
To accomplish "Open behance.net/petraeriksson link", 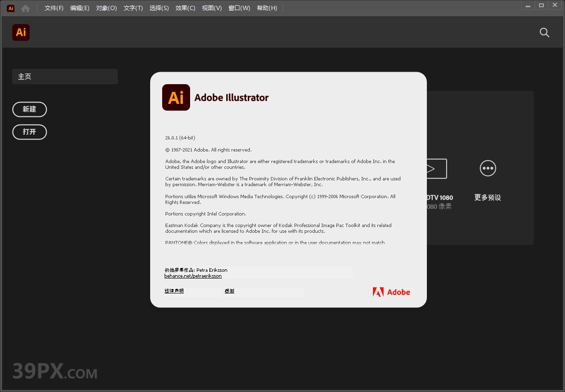I will (193, 276).
